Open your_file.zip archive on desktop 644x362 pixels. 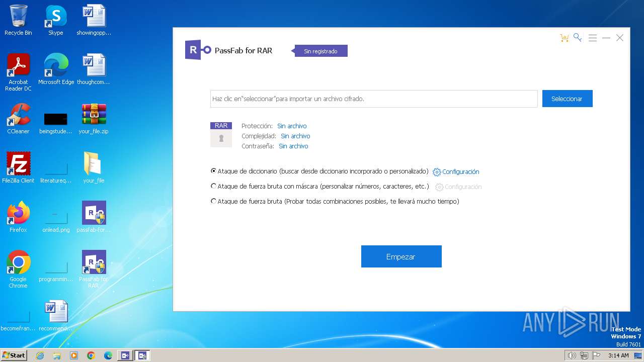pyautogui.click(x=94, y=119)
